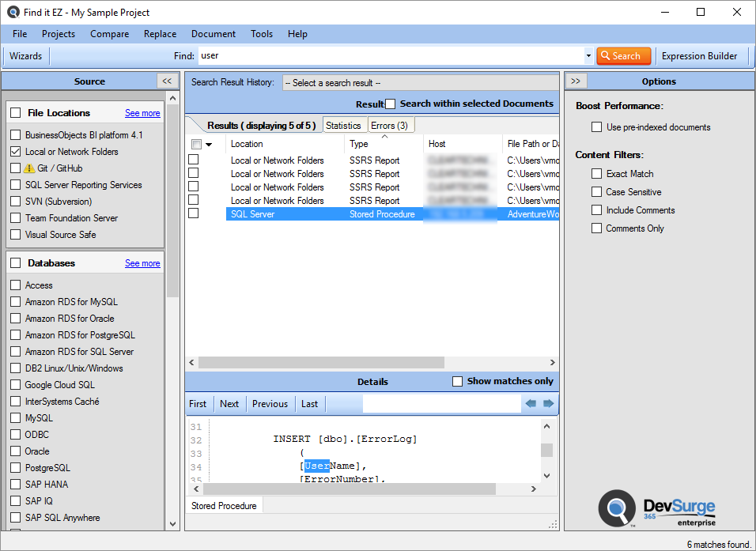The image size is (756, 551).
Task: Switch to the Errors (3) tab
Action: 390,126
